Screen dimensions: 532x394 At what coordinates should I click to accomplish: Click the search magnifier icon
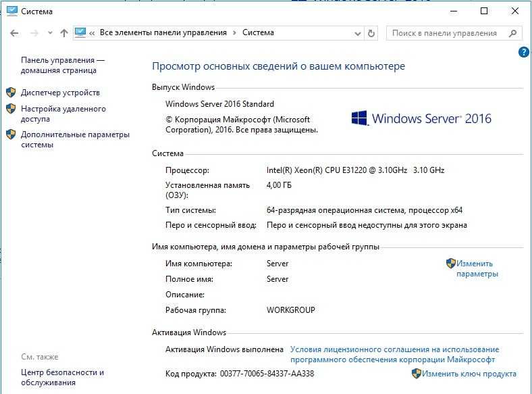pos(513,33)
